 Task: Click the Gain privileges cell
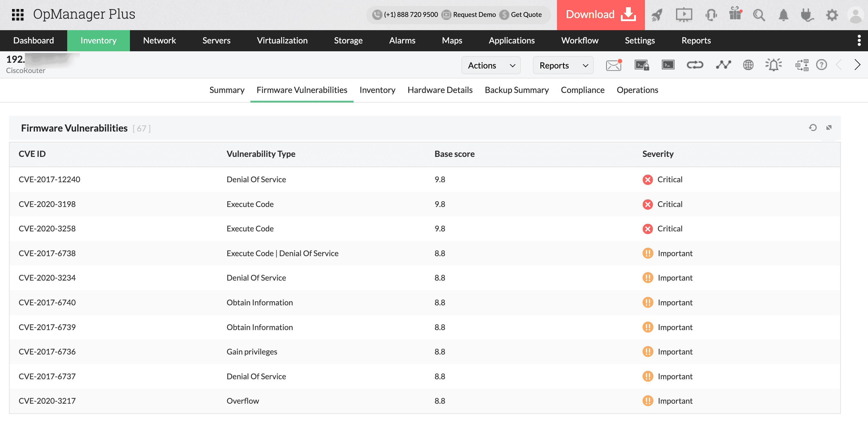252,351
